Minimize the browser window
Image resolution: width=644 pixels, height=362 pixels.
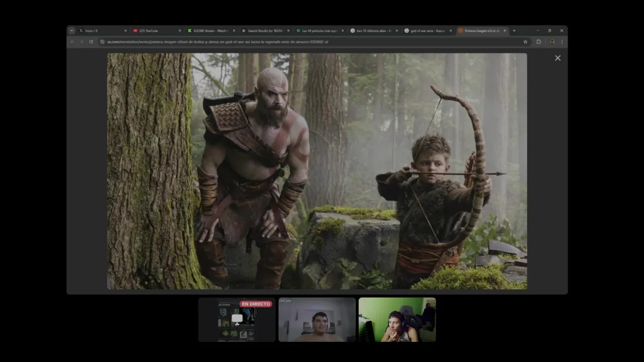537,31
